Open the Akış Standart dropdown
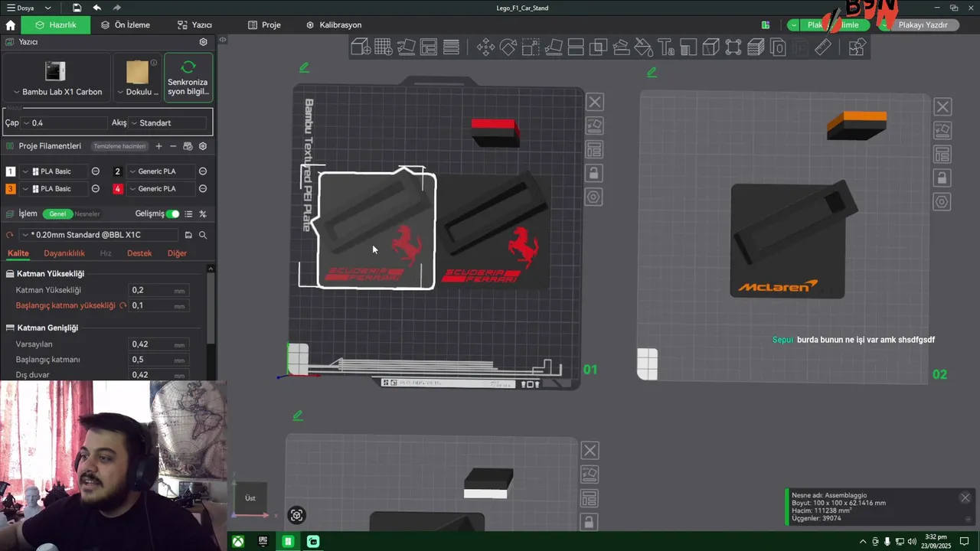Screen dimensions: 980x551 click(x=168, y=122)
